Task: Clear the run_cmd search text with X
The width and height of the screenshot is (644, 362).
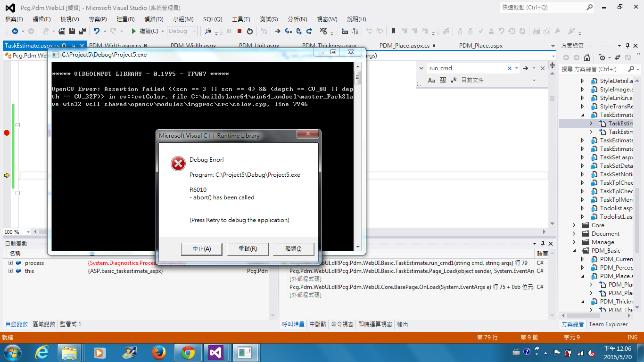Action: [x=510, y=68]
